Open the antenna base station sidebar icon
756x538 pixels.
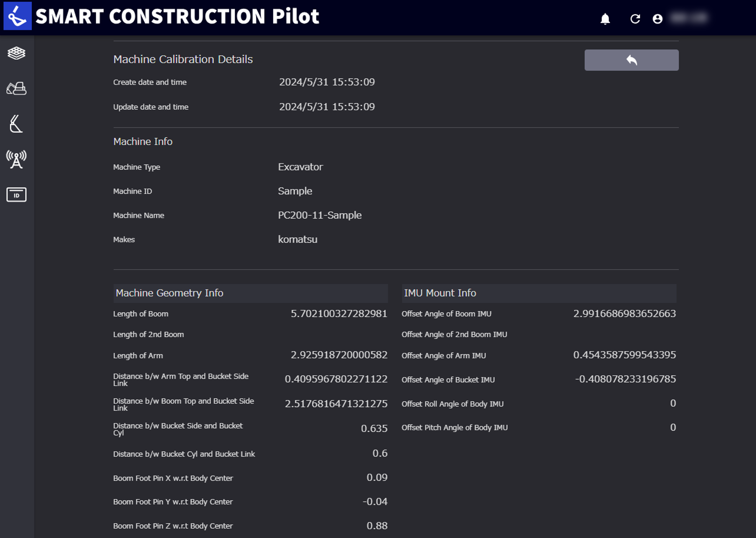[16, 159]
